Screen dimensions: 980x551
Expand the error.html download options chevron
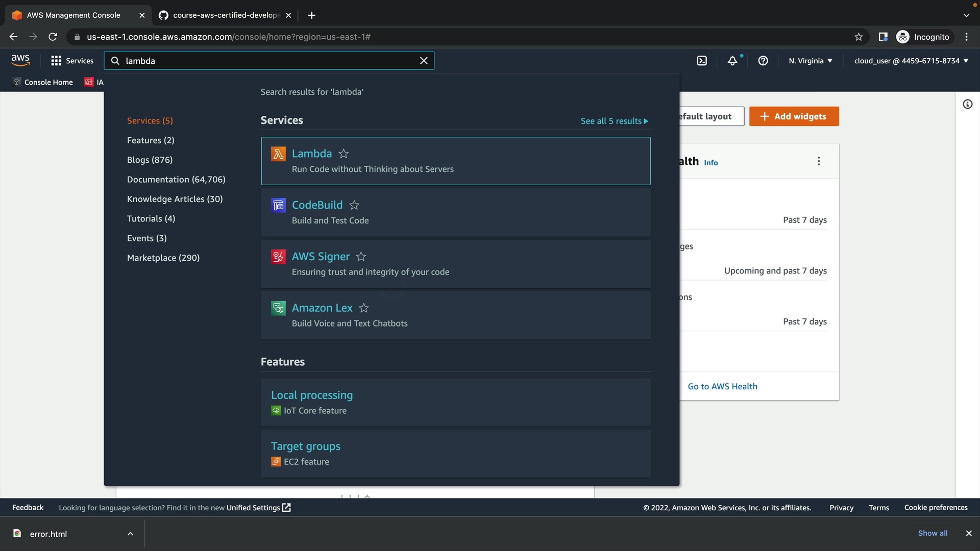130,534
